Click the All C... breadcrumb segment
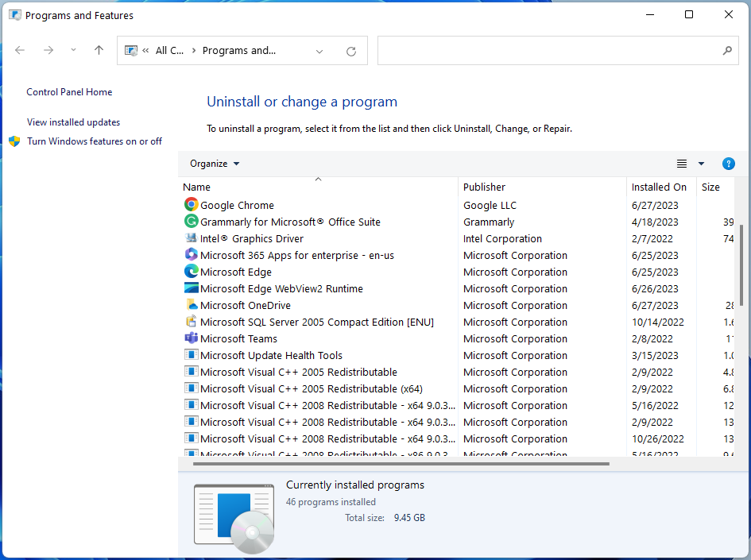Screen dimensions: 751x560 (169, 50)
